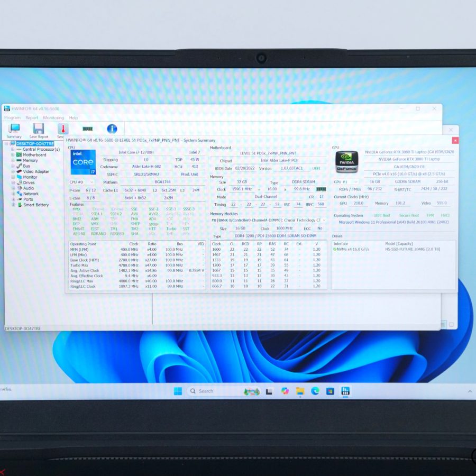Click the LEVEL 51 PD5x motherboard name

coord(268,153)
